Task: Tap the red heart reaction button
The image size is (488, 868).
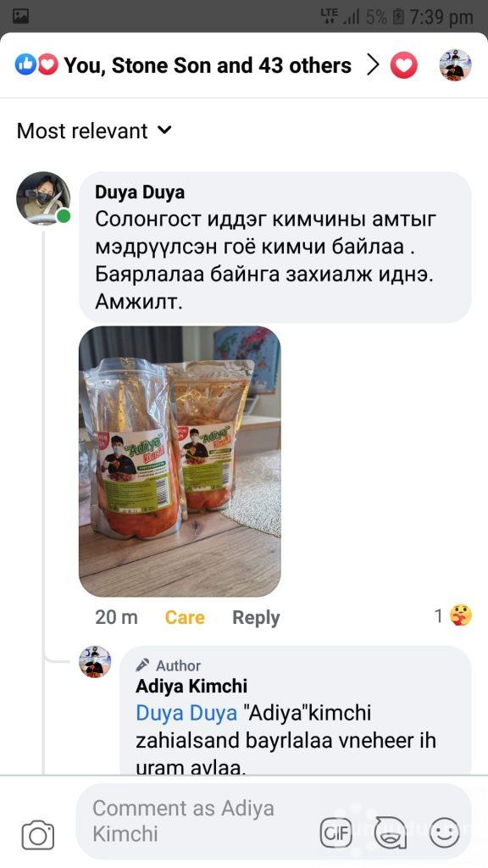Action: coord(404,65)
